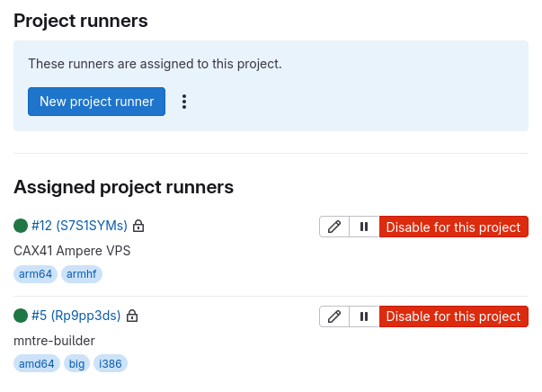The height and width of the screenshot is (392, 542).
Task: Open the vertical three-dot runner options menu
Action: tap(184, 102)
